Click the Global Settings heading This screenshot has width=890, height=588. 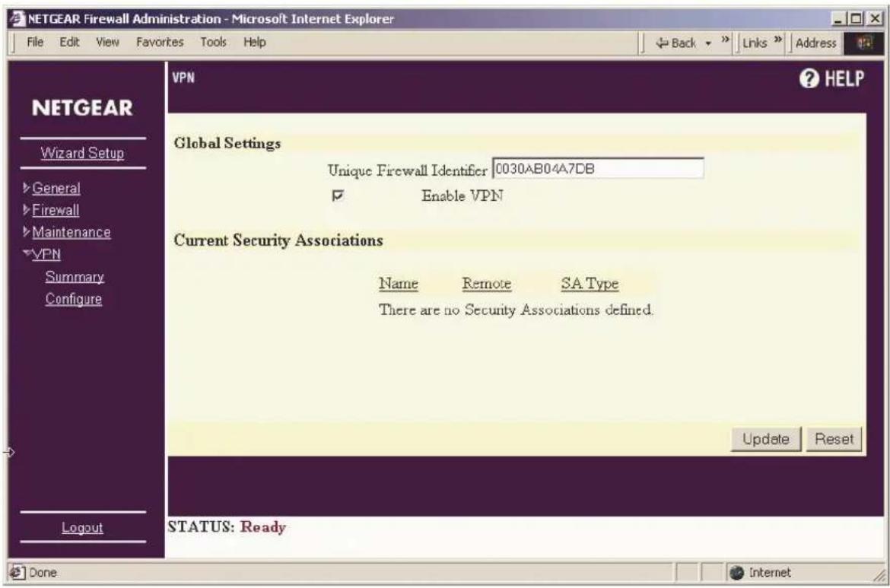(x=227, y=144)
